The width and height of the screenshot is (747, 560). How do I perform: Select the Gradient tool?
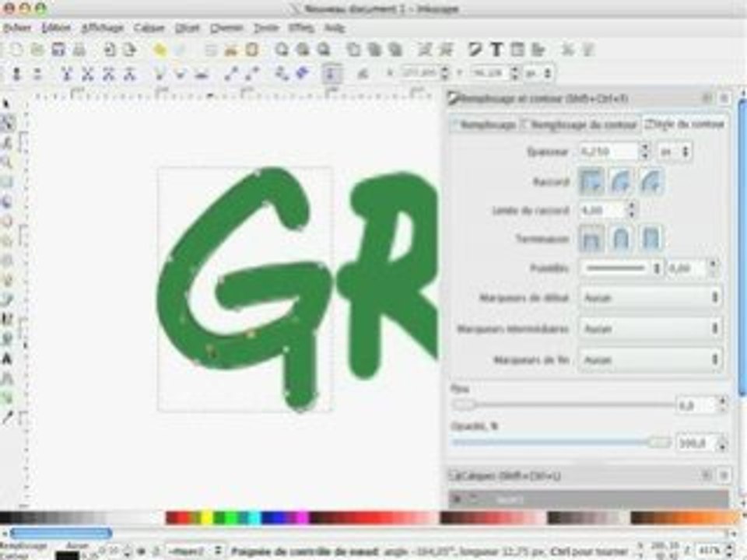[x=7, y=398]
